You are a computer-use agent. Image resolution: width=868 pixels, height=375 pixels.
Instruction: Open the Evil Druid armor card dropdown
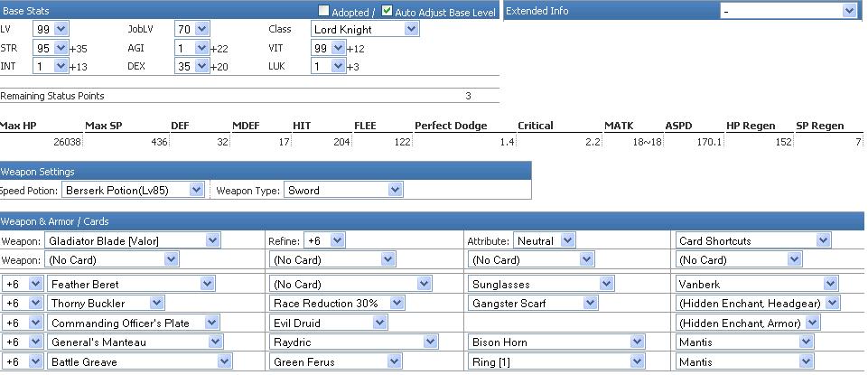point(329,323)
